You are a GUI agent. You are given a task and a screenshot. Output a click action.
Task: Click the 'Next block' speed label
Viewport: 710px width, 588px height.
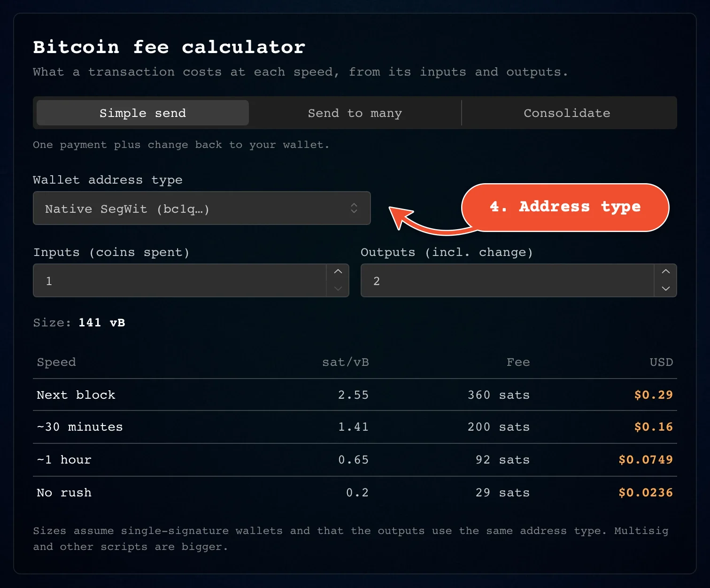pyautogui.click(x=76, y=395)
